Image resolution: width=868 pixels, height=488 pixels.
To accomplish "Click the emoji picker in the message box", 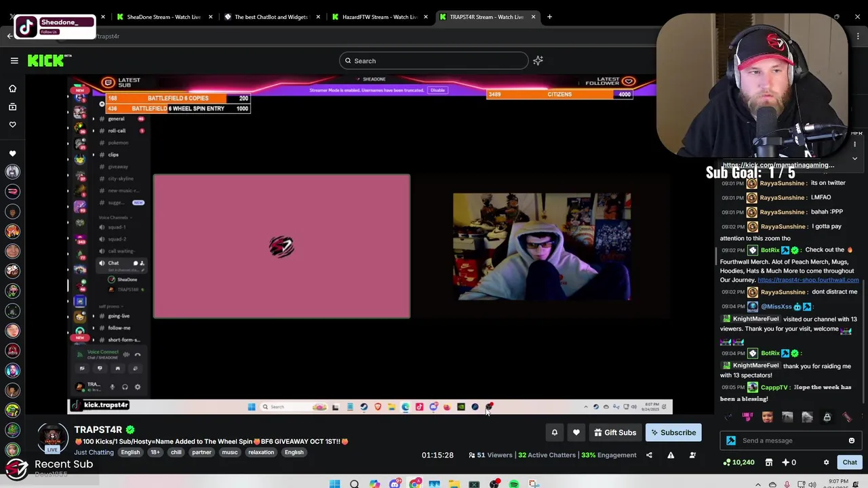I will pos(852,441).
